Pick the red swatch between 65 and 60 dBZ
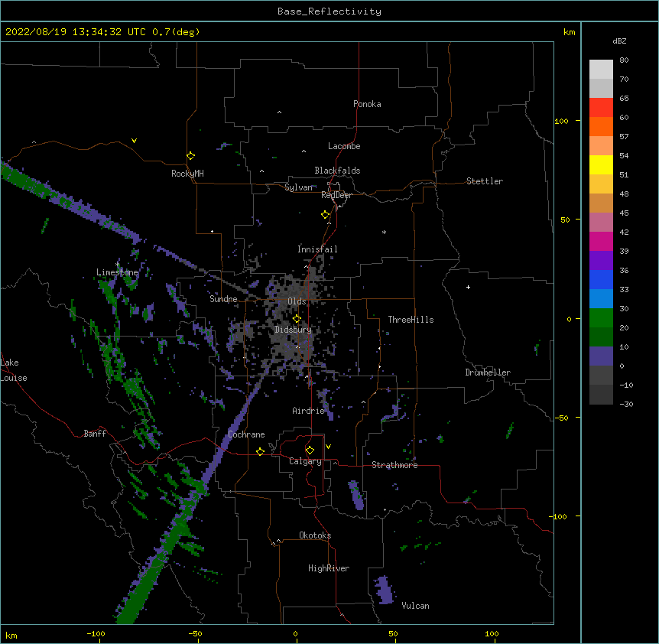Image resolution: width=659 pixels, height=644 pixels. pyautogui.click(x=601, y=108)
